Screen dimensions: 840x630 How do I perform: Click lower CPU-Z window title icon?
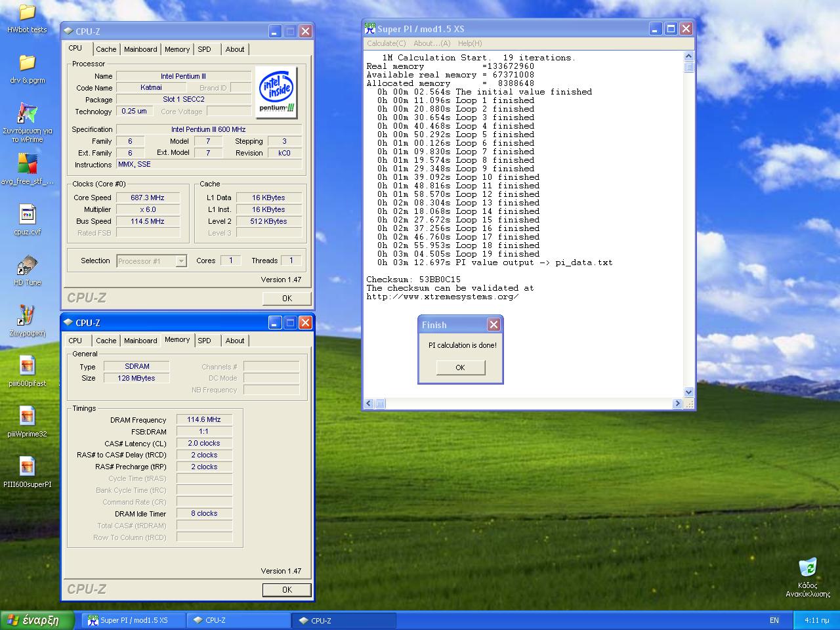tap(68, 322)
